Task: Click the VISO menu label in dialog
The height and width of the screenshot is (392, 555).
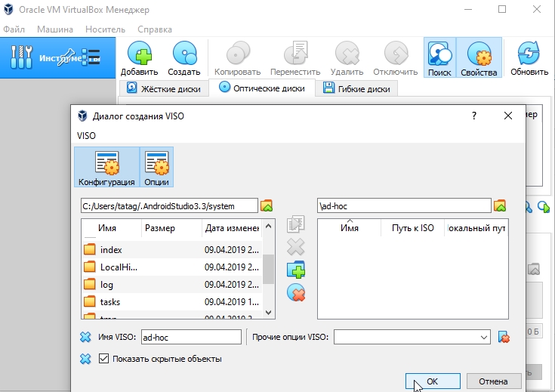Action: [86, 136]
